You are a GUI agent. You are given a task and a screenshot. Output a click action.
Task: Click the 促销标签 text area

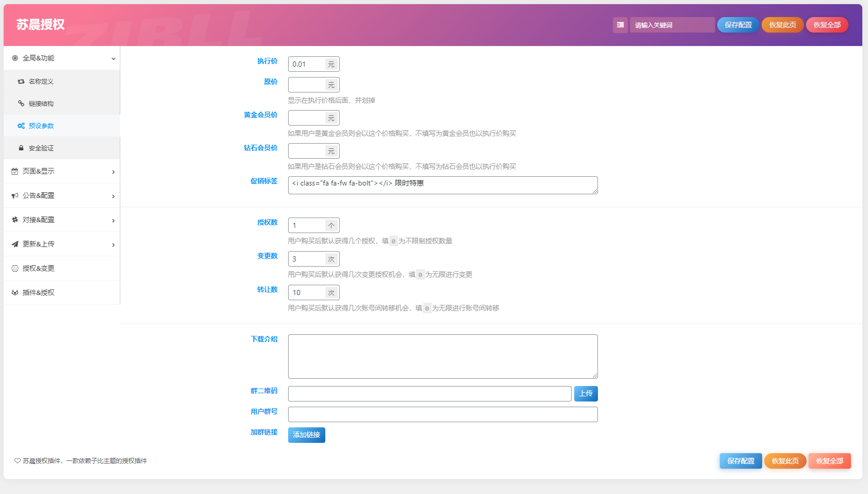pos(443,186)
